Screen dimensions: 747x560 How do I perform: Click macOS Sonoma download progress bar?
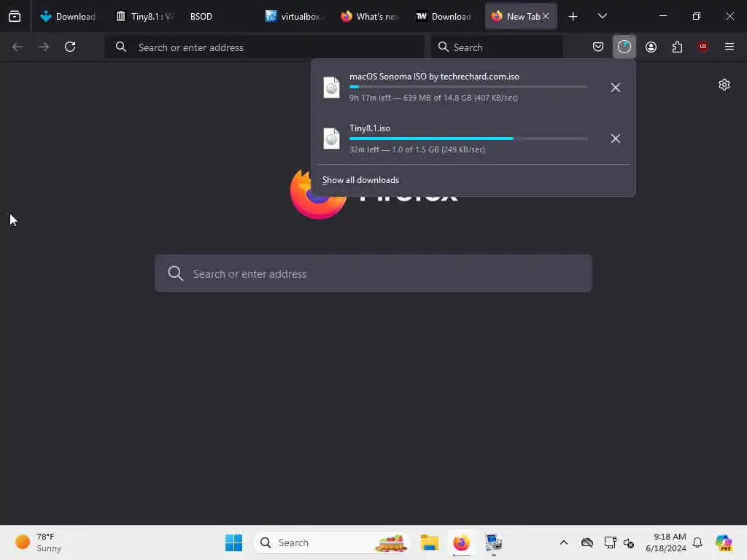pyautogui.click(x=468, y=87)
